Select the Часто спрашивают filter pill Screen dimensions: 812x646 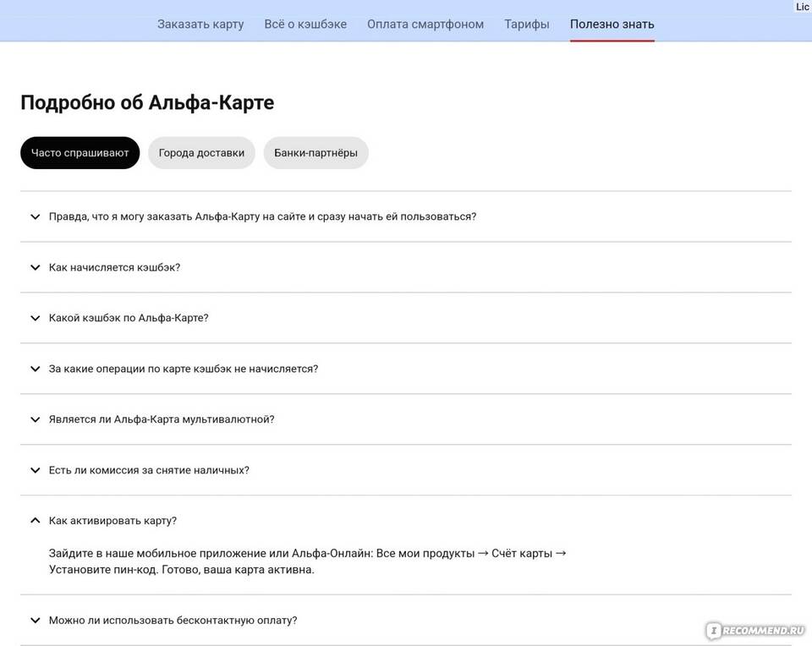(80, 153)
